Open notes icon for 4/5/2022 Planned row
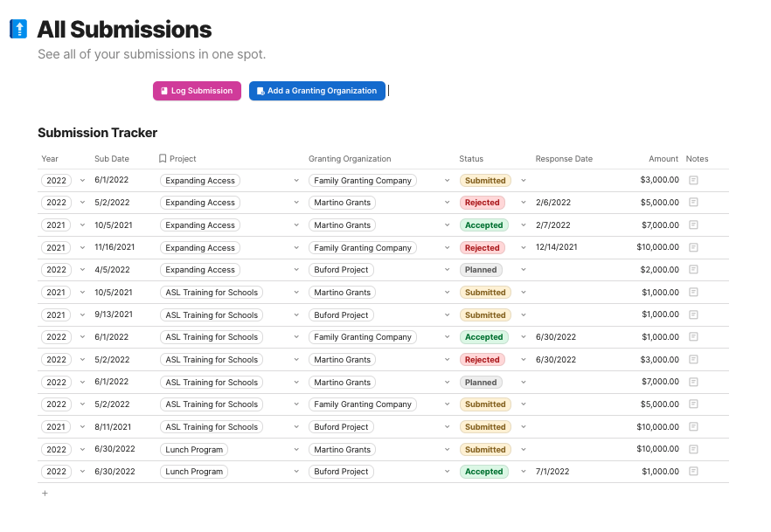 693,270
